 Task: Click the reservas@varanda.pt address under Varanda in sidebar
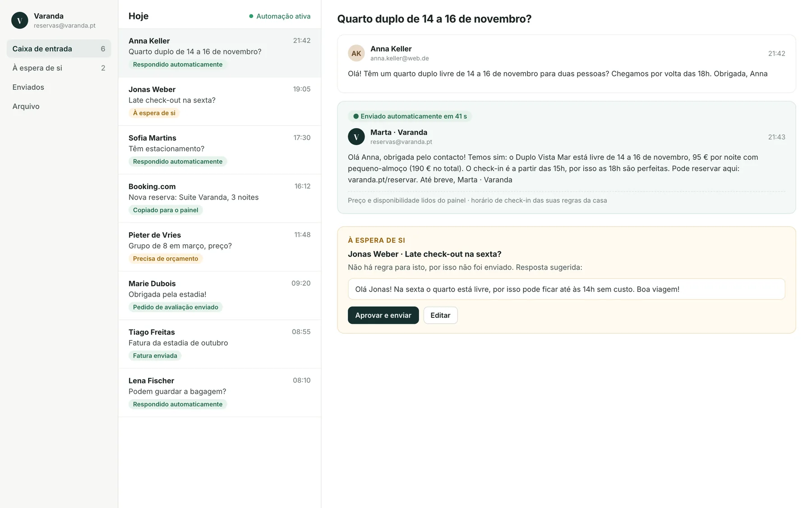tap(65, 26)
